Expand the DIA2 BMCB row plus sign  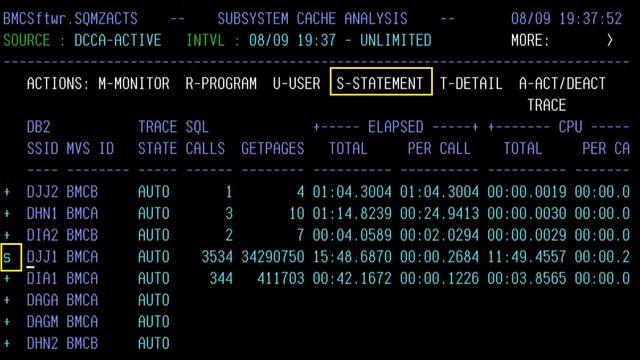[x=7, y=235]
